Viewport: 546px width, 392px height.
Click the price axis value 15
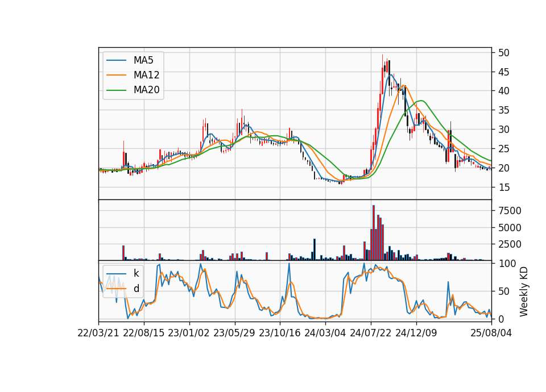pos(504,187)
